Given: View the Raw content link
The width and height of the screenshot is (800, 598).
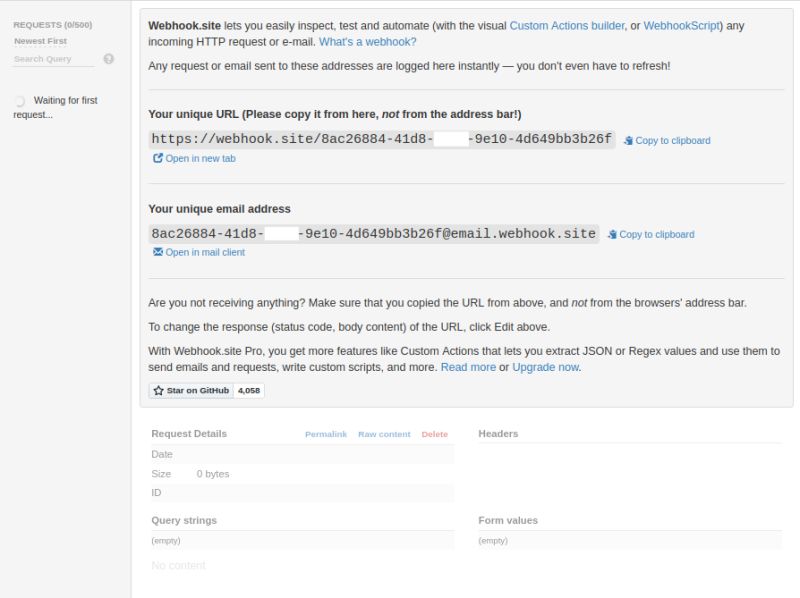Looking at the screenshot, I should click(384, 434).
